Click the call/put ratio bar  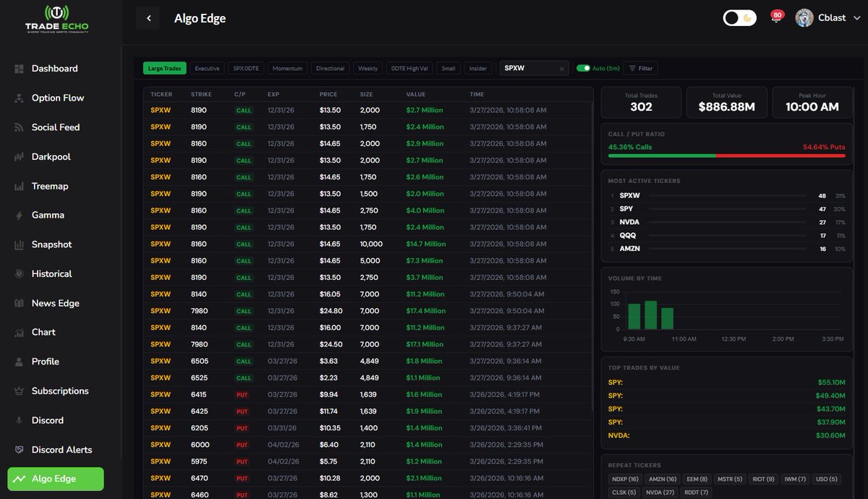click(x=726, y=155)
